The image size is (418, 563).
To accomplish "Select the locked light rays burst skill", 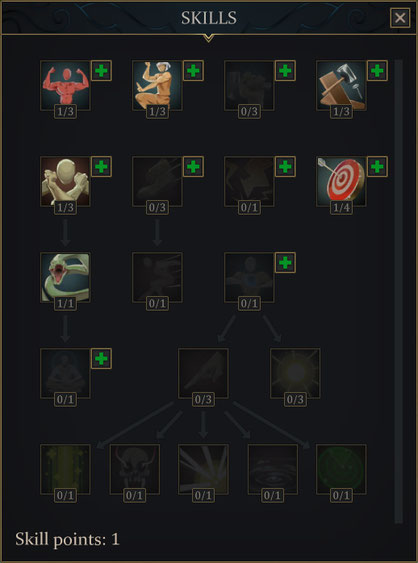I will click(203, 469).
